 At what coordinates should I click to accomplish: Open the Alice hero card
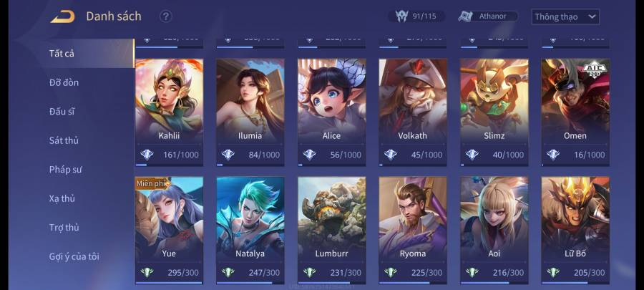pos(331,112)
